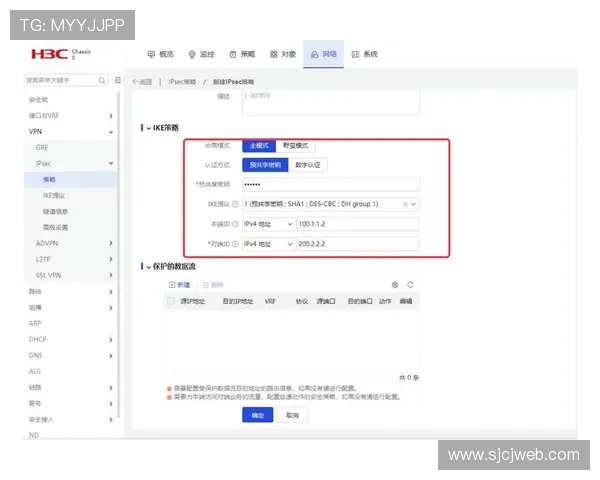Click the 描述 description text area
Image resolution: width=600 pixels, height=480 pixels.
[x=331, y=102]
